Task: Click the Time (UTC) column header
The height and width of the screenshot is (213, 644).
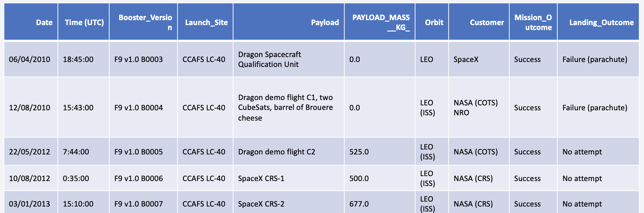Action: tap(84, 22)
